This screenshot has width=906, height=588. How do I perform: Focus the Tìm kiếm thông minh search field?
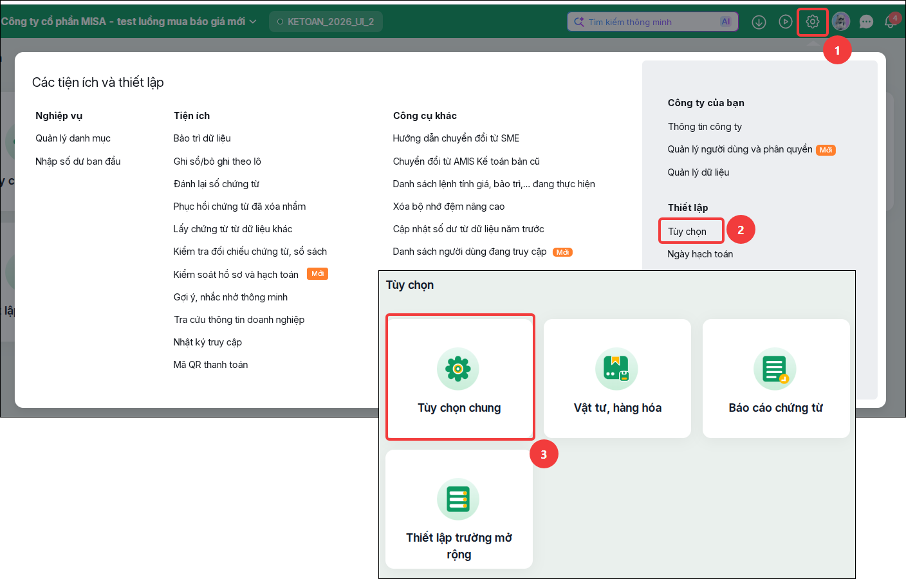(652, 21)
